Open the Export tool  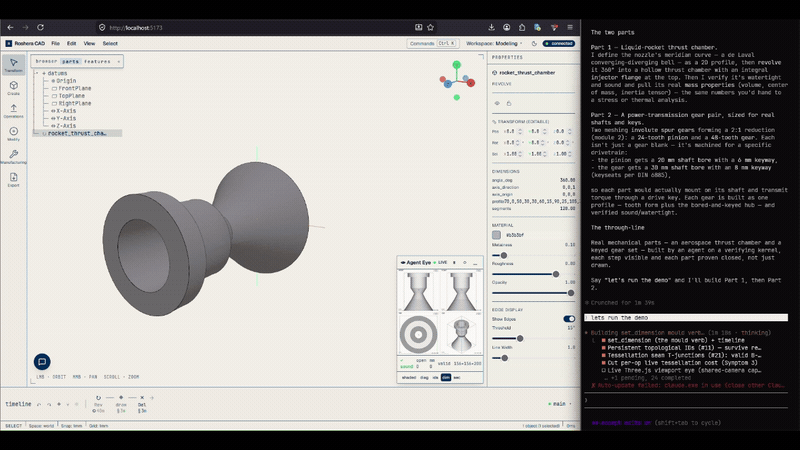pos(14,180)
